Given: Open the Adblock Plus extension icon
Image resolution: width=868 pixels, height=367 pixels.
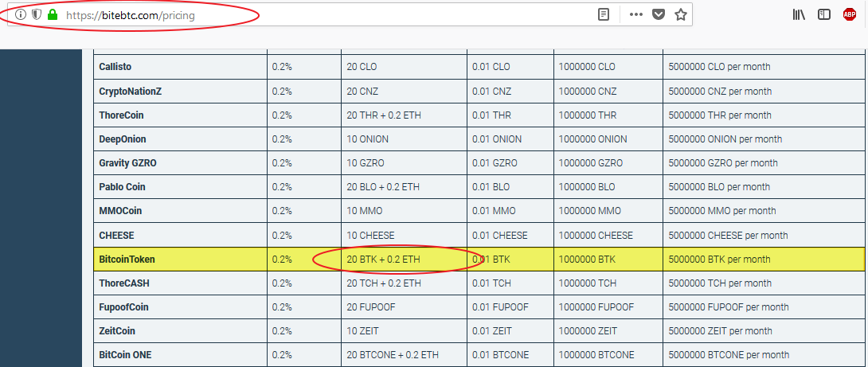Looking at the screenshot, I should (x=849, y=15).
